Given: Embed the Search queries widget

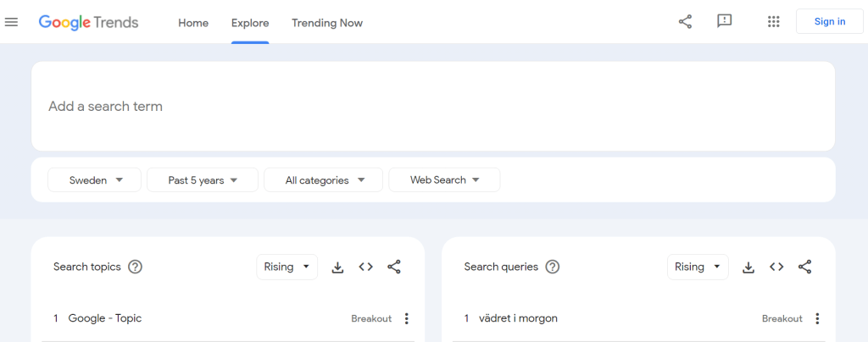Looking at the screenshot, I should tap(776, 267).
